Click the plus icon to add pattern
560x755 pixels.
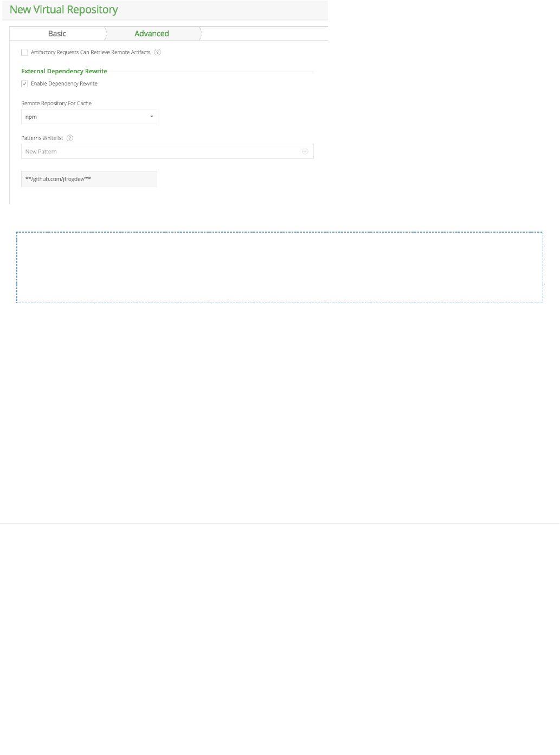pos(305,152)
